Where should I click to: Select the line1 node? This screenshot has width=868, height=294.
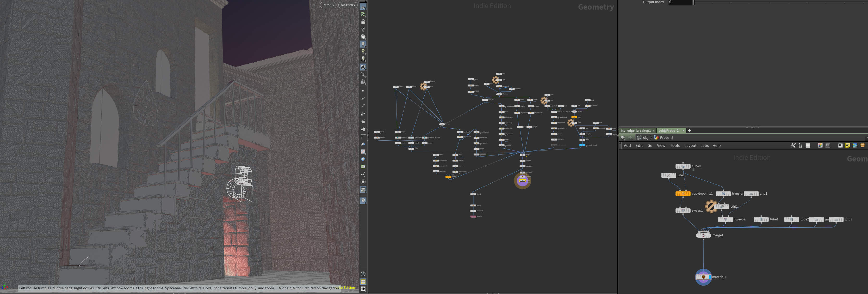coord(668,175)
